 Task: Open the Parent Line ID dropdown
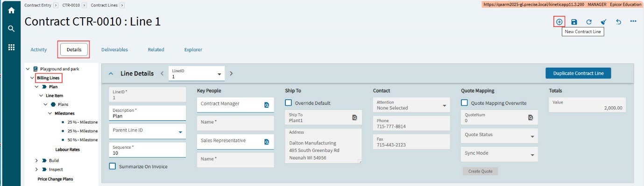(180, 132)
